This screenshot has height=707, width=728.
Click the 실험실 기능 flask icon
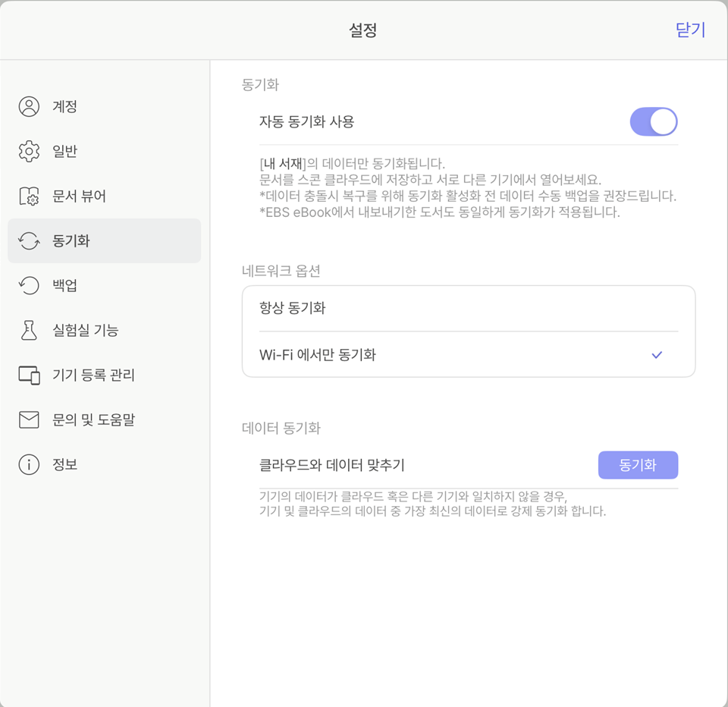click(x=29, y=331)
